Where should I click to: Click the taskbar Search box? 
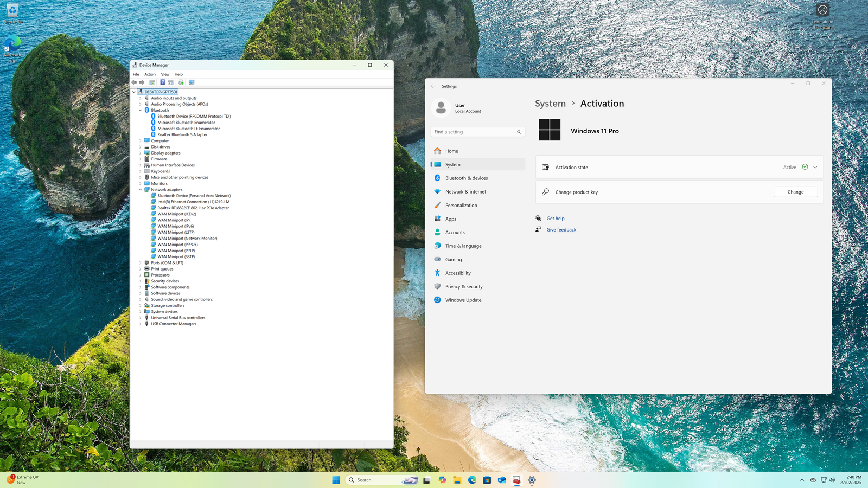(x=382, y=480)
